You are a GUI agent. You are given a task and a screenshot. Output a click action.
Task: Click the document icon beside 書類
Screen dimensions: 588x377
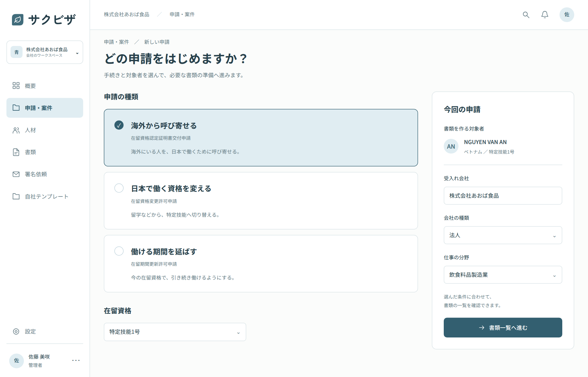pyautogui.click(x=16, y=152)
